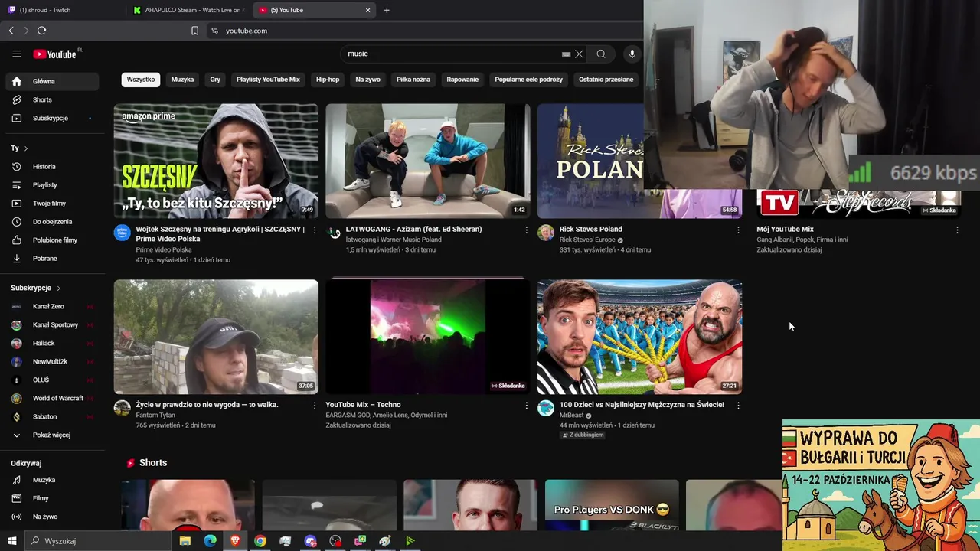Image resolution: width=980 pixels, height=551 pixels.
Task: Click the YouTube search input field
Action: 452,54
